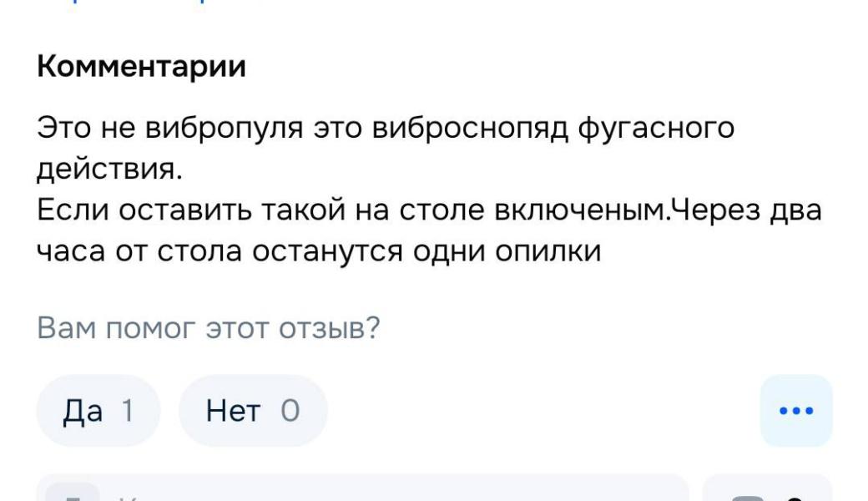
Task: Open the comments counter button bottom right
Action: [767, 488]
